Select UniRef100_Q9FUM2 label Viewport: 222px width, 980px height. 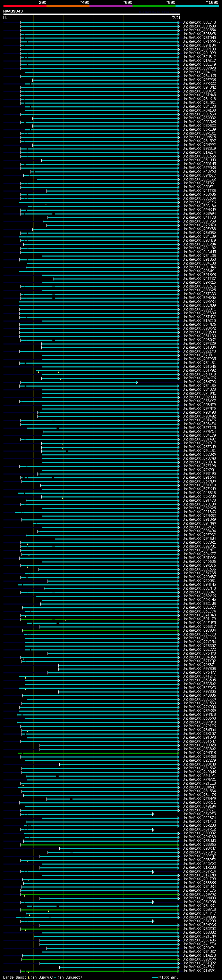click(x=199, y=88)
